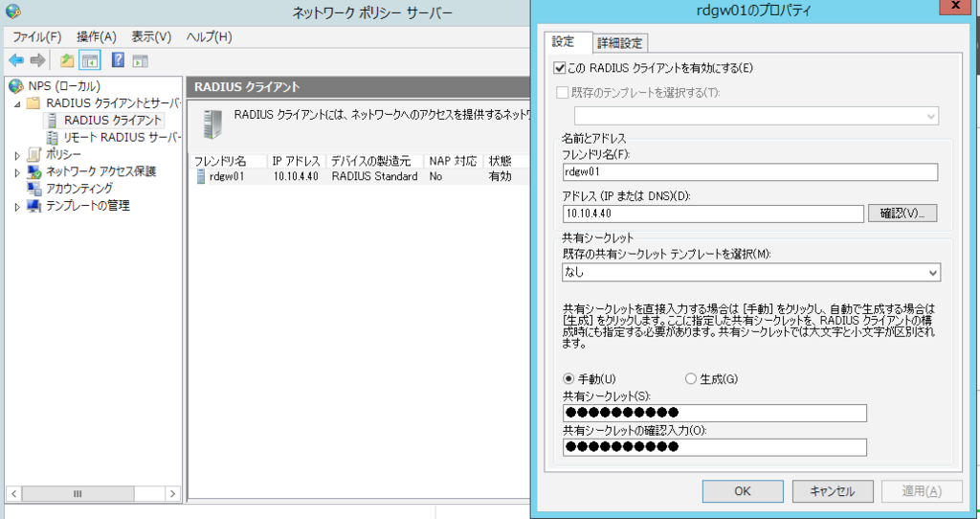Click RADIUS Standard cell in rdgw01 row

(374, 177)
